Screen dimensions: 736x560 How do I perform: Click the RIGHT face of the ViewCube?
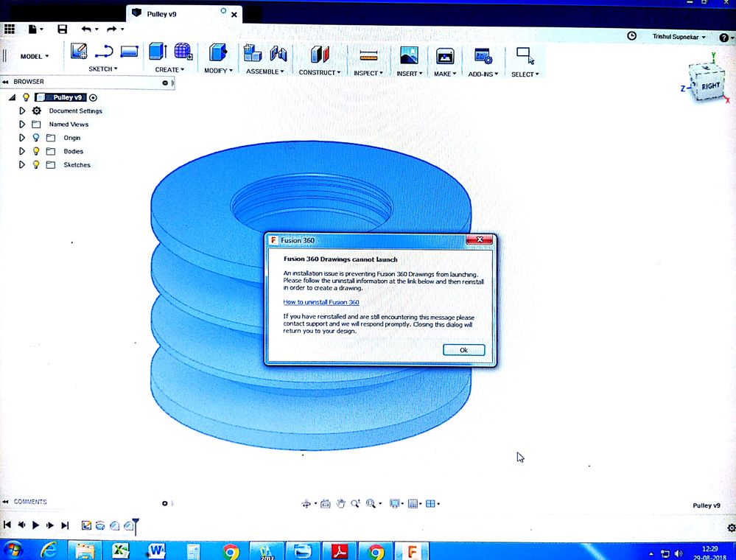pyautogui.click(x=710, y=86)
